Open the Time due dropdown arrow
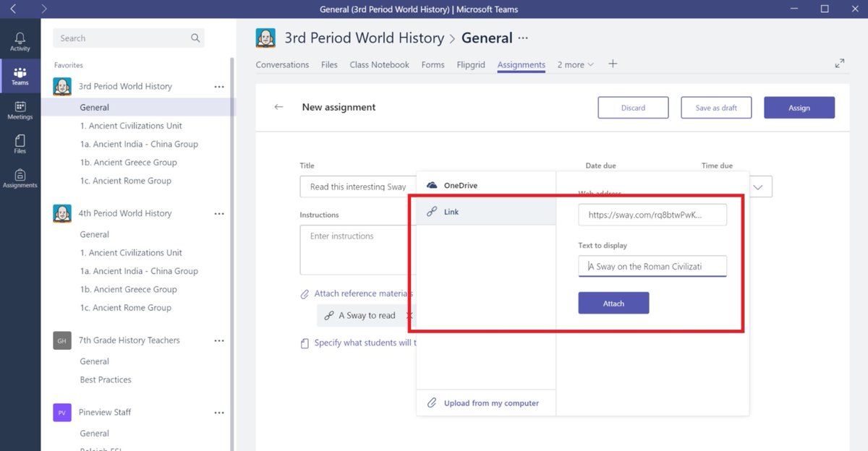Viewport: 868px width, 451px height. tap(759, 186)
